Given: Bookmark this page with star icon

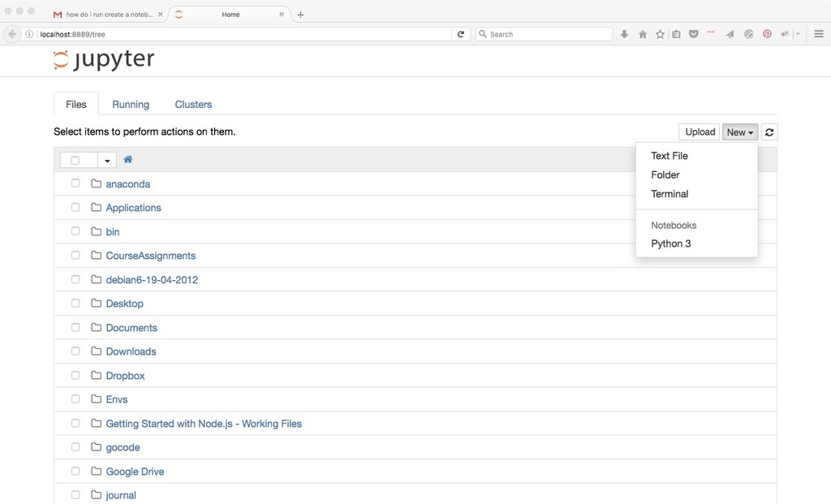Looking at the screenshot, I should tap(660, 34).
